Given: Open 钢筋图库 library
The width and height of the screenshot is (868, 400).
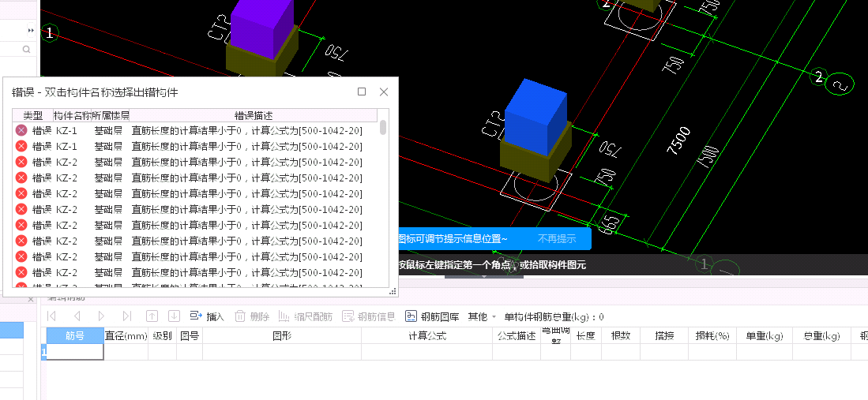Looking at the screenshot, I should click(x=432, y=316).
